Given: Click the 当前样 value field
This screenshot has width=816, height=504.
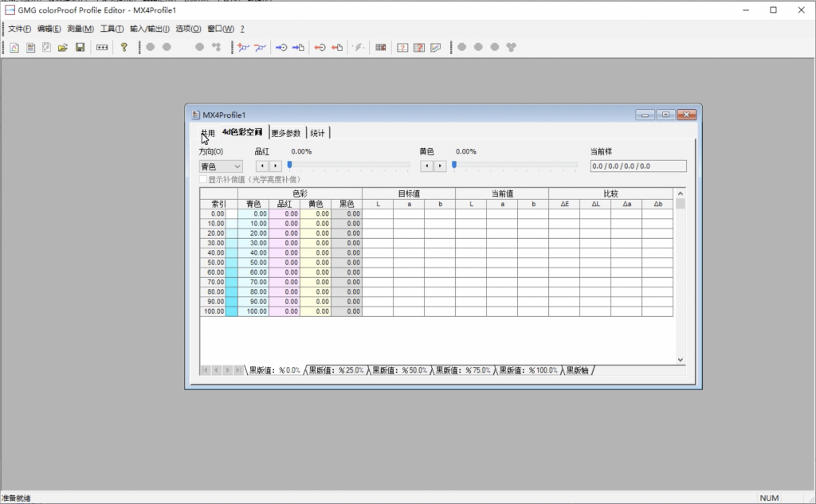Looking at the screenshot, I should tap(638, 166).
